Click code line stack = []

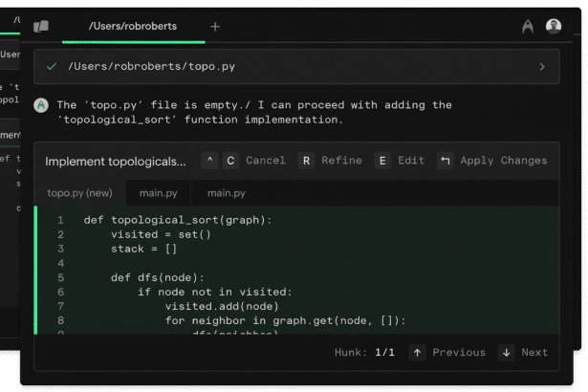(x=143, y=249)
